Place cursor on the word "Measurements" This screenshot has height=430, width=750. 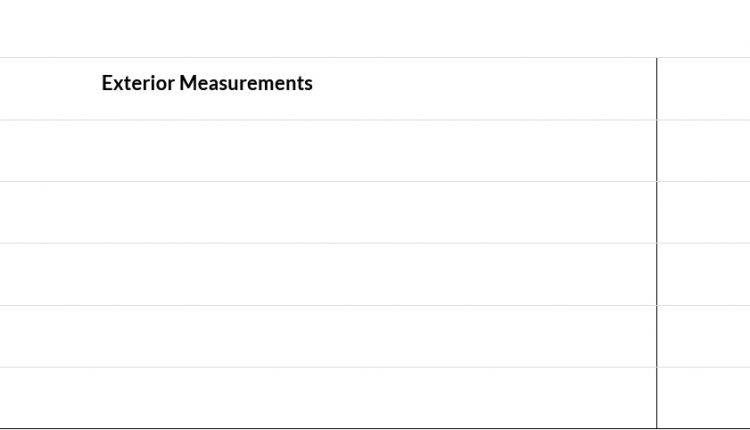(x=246, y=83)
